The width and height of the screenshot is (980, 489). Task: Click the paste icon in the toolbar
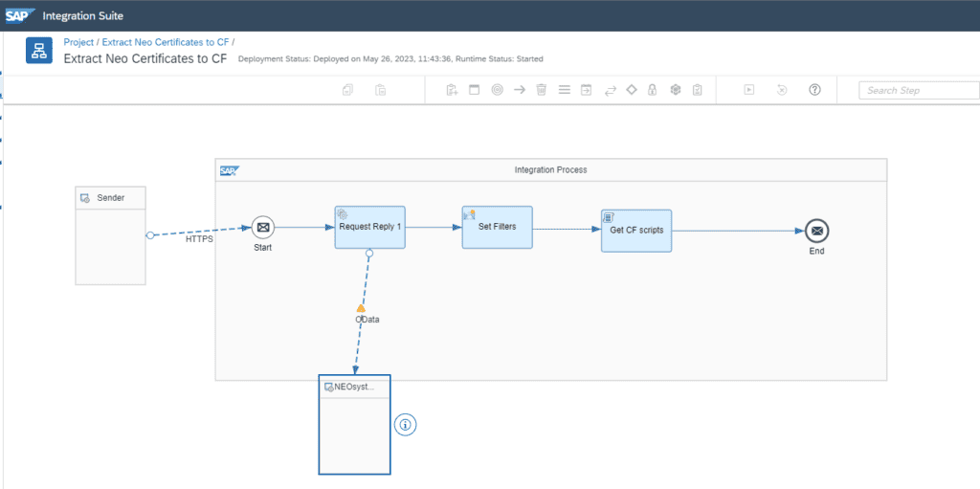[380, 90]
